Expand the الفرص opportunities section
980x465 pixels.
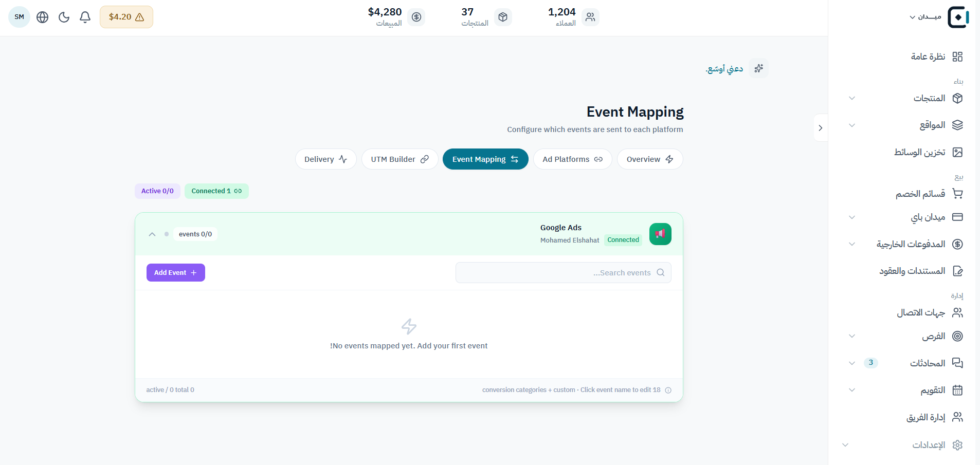tap(852, 336)
